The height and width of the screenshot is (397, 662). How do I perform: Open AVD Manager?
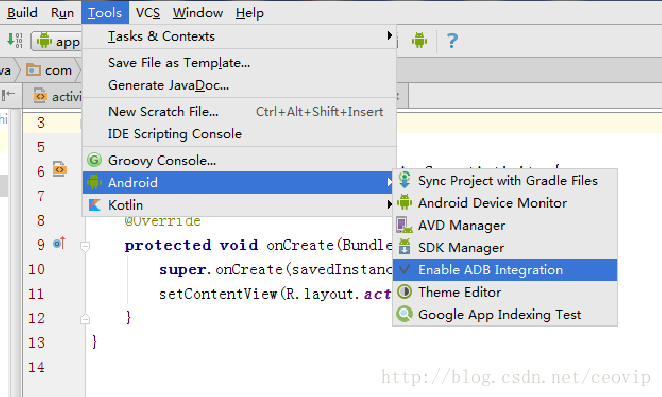505,226
